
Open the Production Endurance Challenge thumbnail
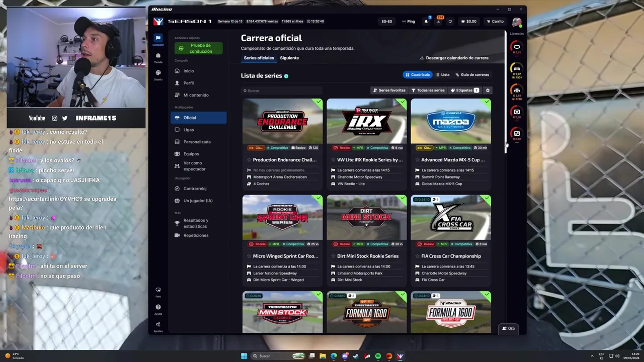click(282, 121)
